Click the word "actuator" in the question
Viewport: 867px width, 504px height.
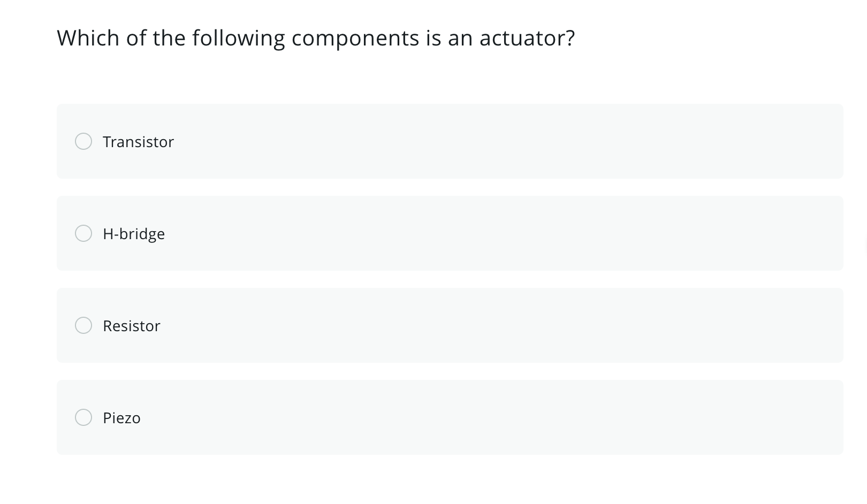click(x=527, y=38)
